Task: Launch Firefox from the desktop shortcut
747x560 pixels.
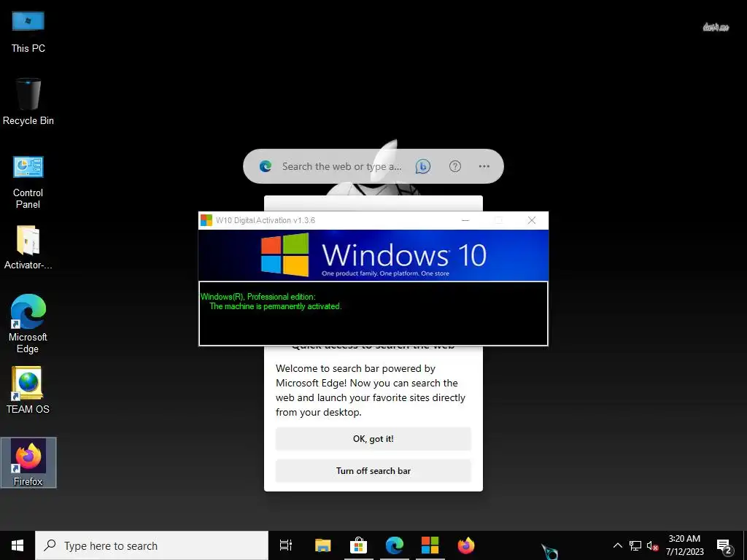Action: coord(28,462)
